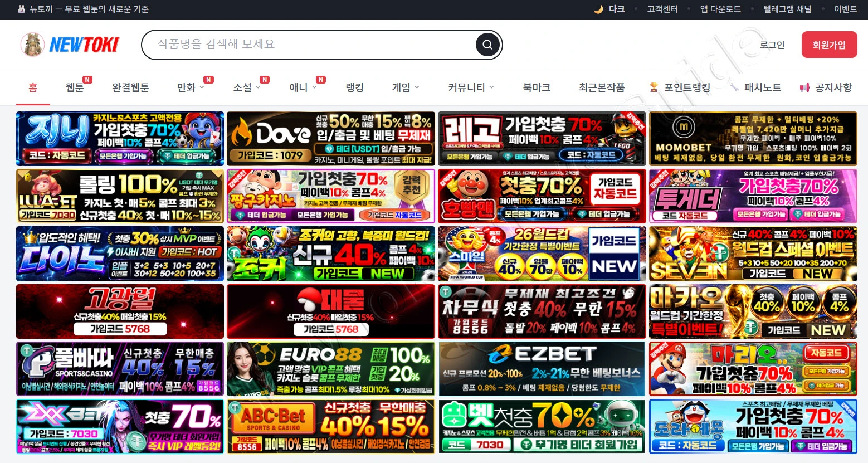The height and width of the screenshot is (463, 868).
Task: Open the EZBET banner
Action: coord(542,369)
